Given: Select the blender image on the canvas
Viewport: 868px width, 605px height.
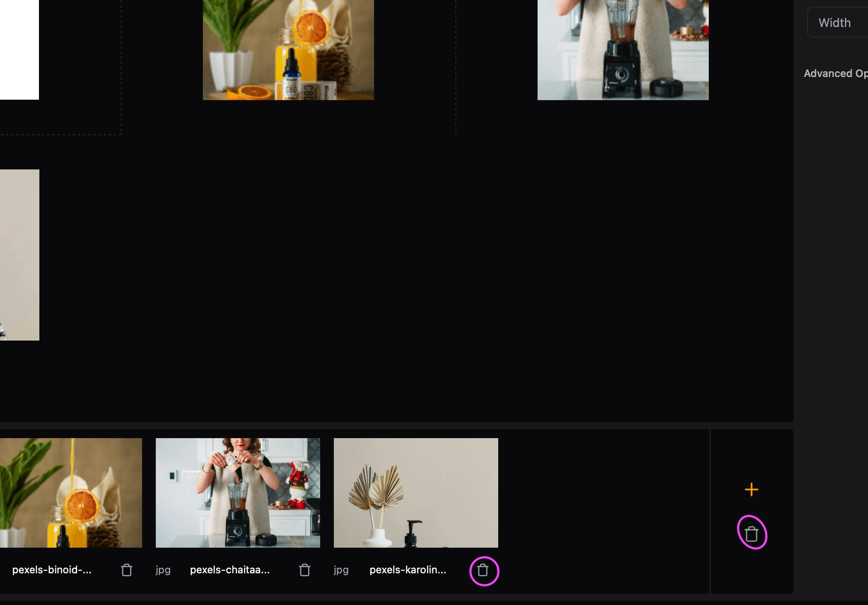Looking at the screenshot, I should [x=623, y=49].
